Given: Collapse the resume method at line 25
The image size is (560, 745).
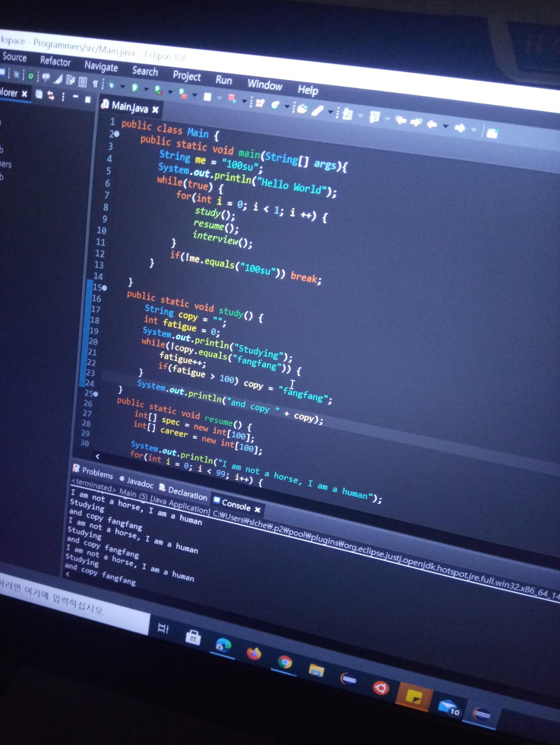Looking at the screenshot, I should pos(96,394).
